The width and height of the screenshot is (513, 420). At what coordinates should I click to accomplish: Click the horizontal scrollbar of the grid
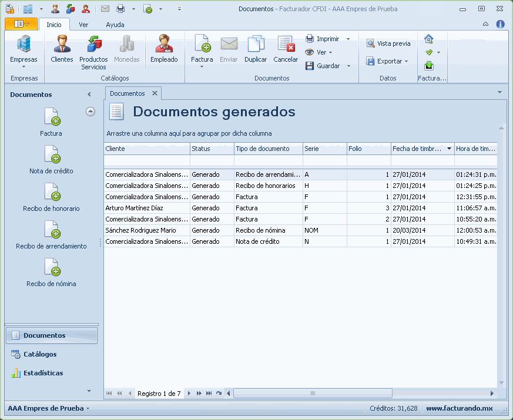tap(311, 394)
